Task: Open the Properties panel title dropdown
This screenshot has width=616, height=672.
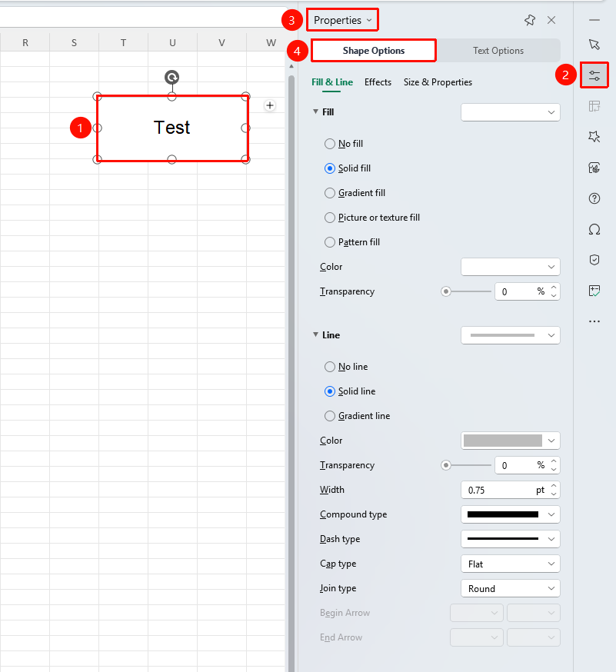Action: [342, 20]
